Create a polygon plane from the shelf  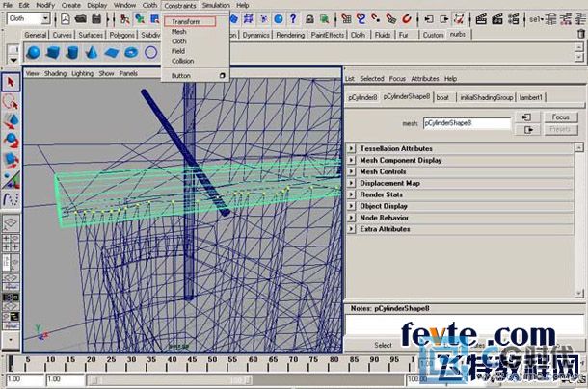(112, 52)
